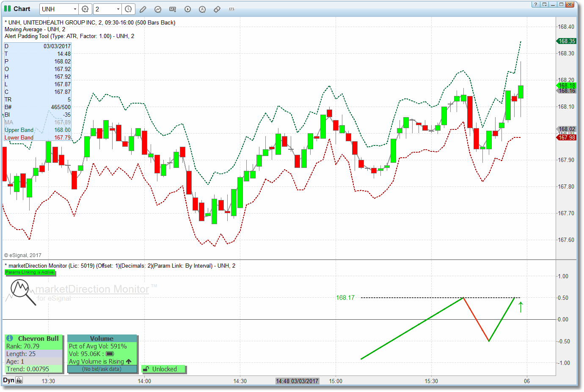Maximize the chart window
This screenshot has width=584, height=392.
point(561,5)
